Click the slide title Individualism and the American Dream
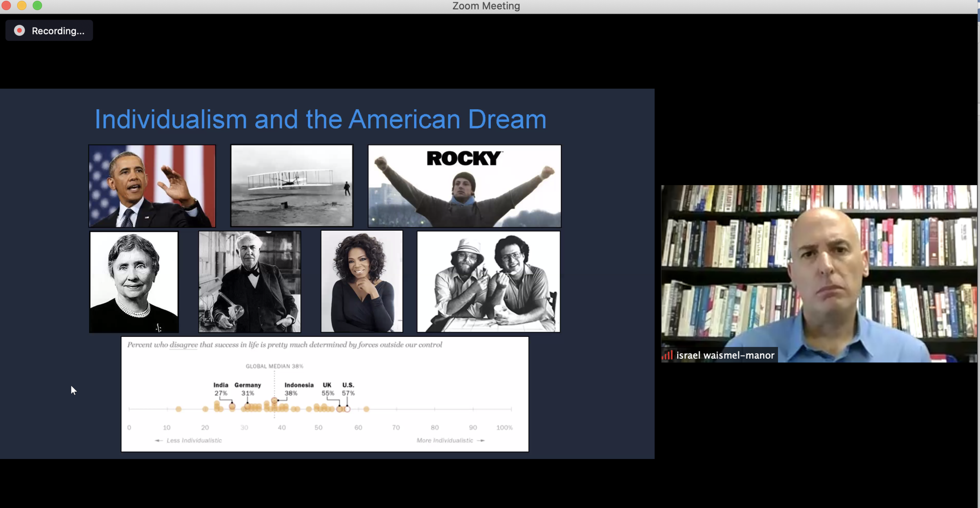980x508 pixels. pyautogui.click(x=320, y=119)
